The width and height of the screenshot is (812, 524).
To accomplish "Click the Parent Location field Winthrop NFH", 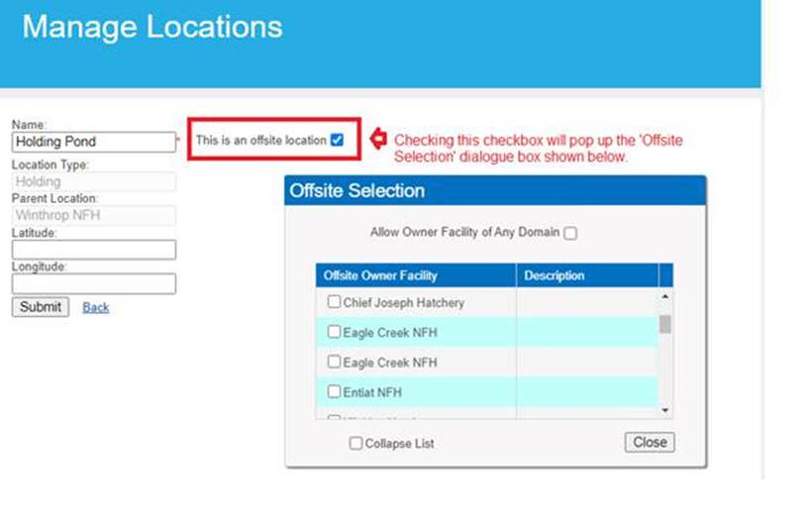I will tap(93, 215).
